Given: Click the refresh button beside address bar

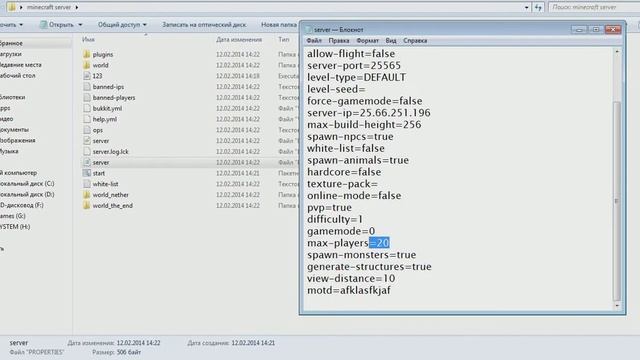Looking at the screenshot, I should 538,7.
